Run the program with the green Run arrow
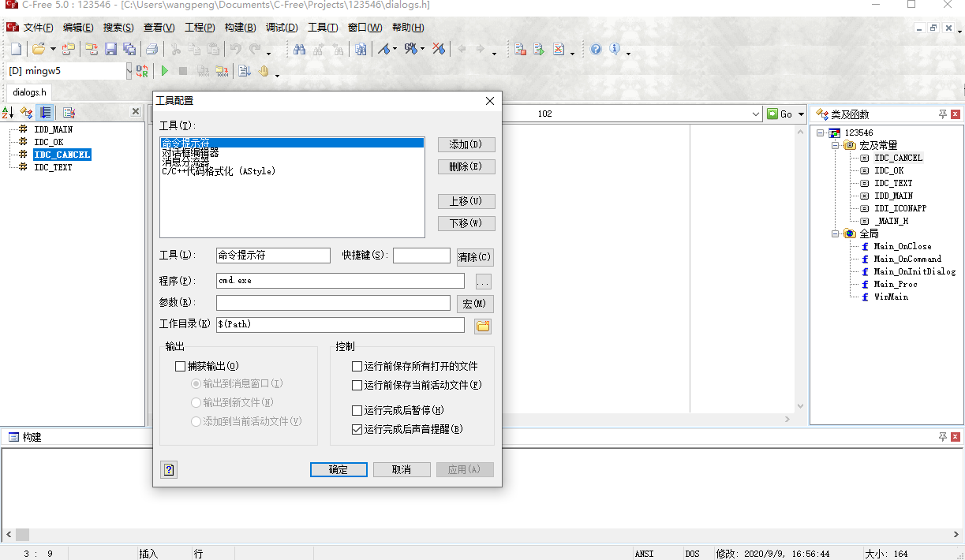 (164, 70)
